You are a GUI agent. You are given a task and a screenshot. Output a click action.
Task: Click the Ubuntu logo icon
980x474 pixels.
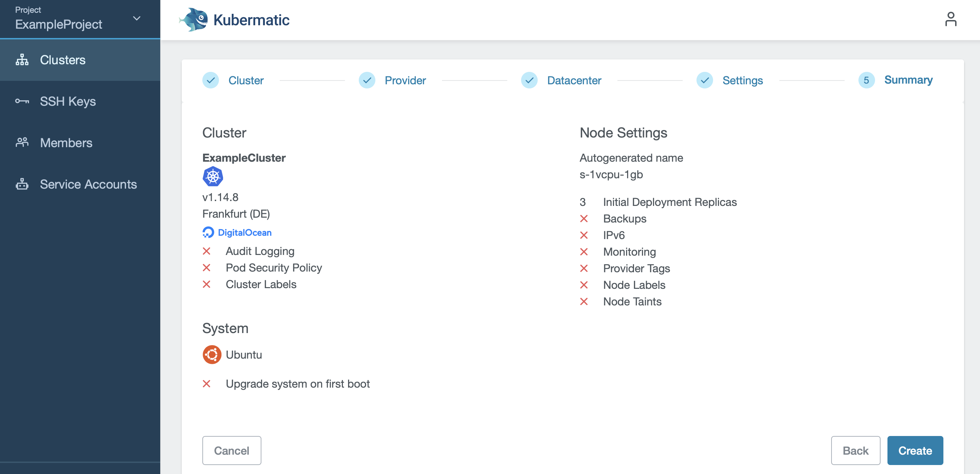[x=212, y=354]
